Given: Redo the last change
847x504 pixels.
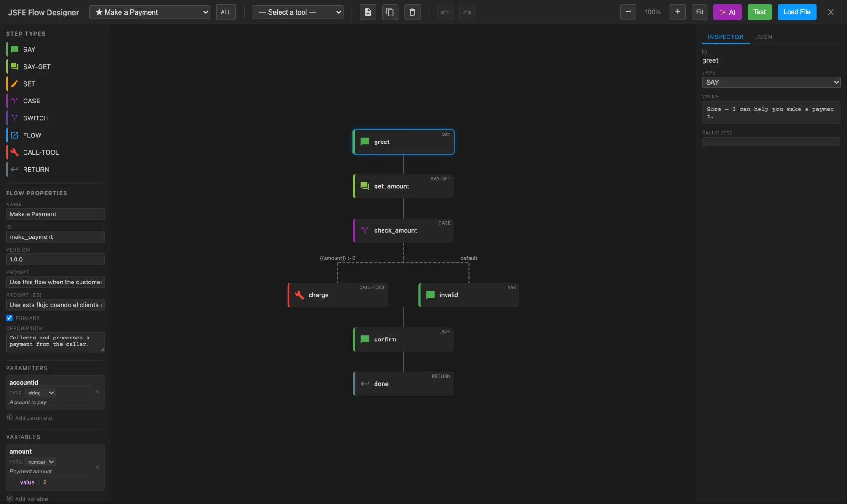Looking at the screenshot, I should (x=467, y=12).
